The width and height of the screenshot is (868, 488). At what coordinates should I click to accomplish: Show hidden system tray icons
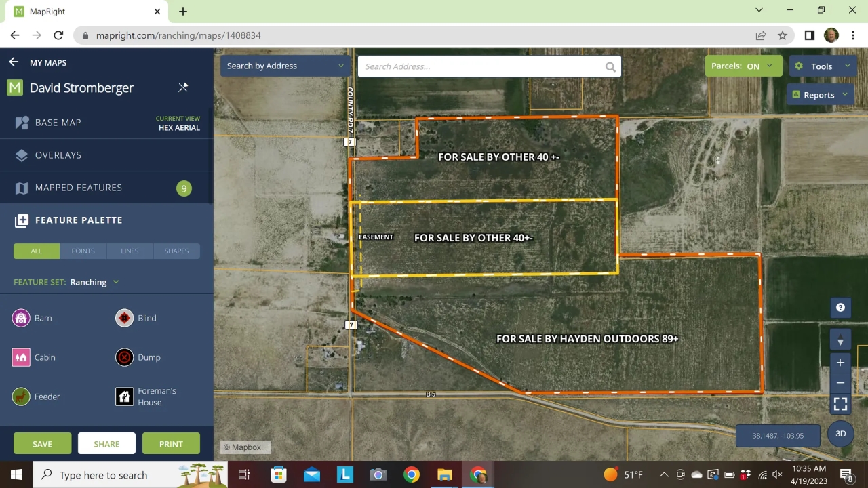(664, 475)
